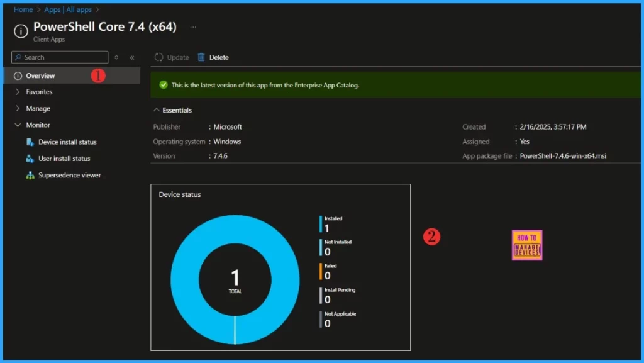Expand the Favorites section chevron

(18, 92)
